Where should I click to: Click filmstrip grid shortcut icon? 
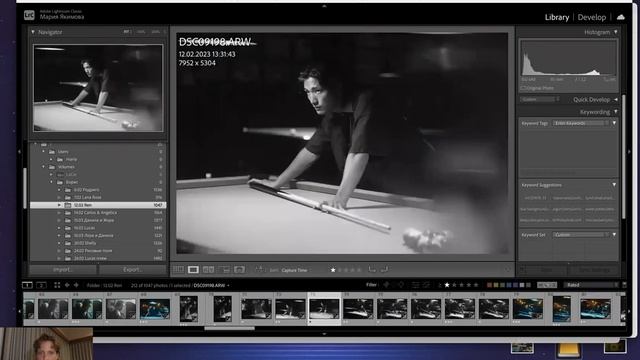[57, 285]
